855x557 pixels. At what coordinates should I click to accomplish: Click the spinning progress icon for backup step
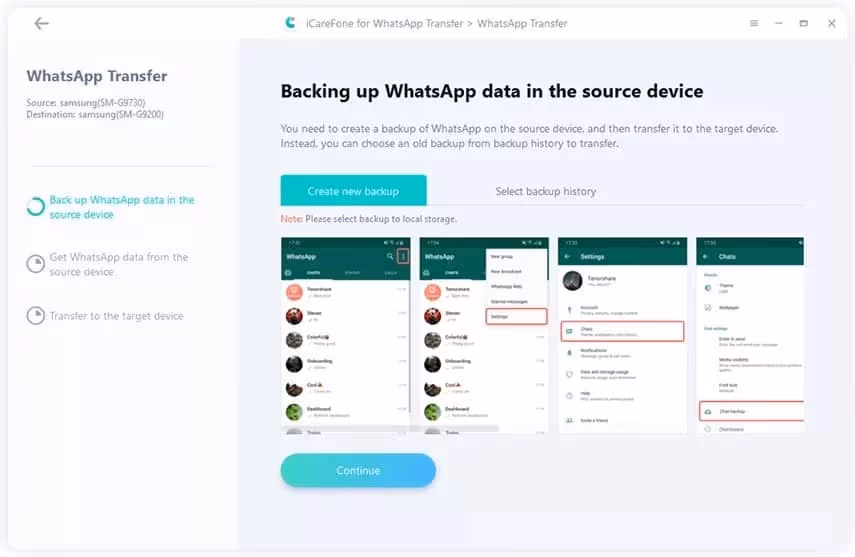pyautogui.click(x=35, y=207)
